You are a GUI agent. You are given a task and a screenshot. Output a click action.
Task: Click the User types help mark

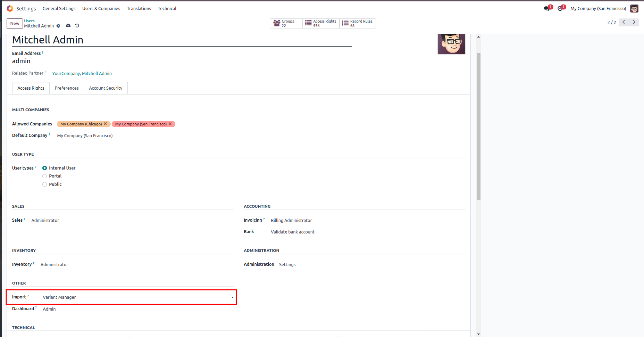pos(35,167)
